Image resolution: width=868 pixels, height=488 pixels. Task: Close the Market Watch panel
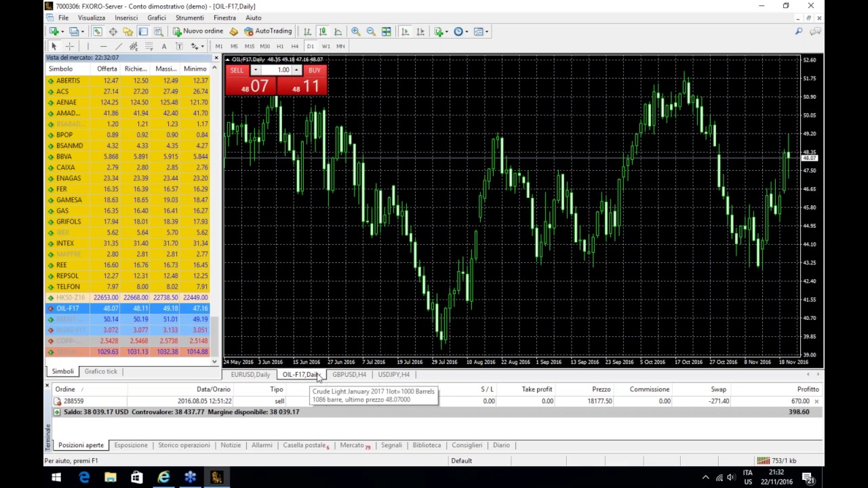pos(216,58)
